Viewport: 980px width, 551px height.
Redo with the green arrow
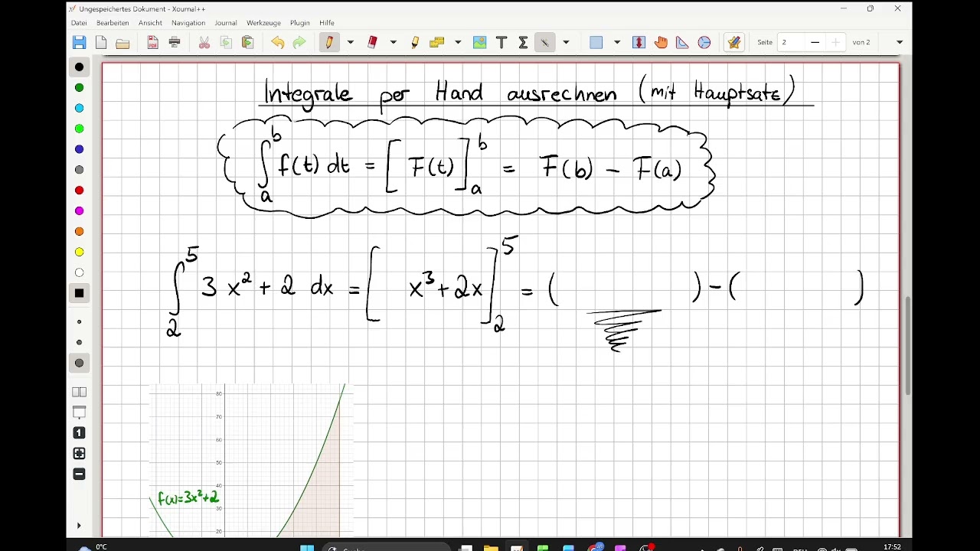click(299, 43)
